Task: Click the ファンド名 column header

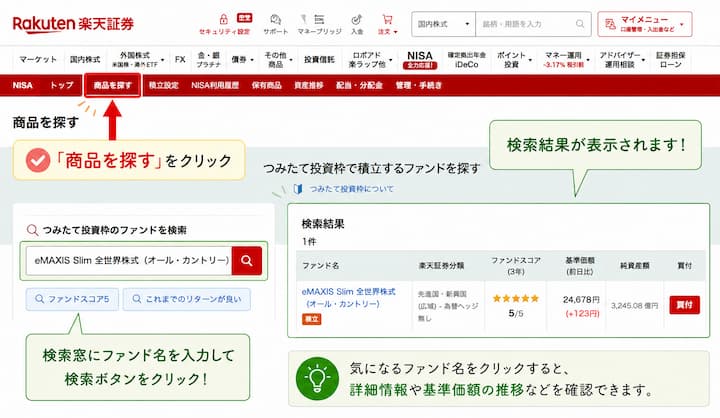Action: (x=321, y=265)
